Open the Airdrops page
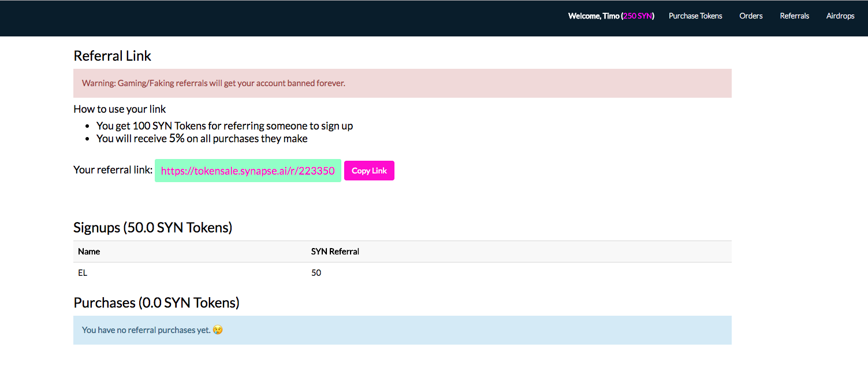868x377 pixels. point(840,16)
